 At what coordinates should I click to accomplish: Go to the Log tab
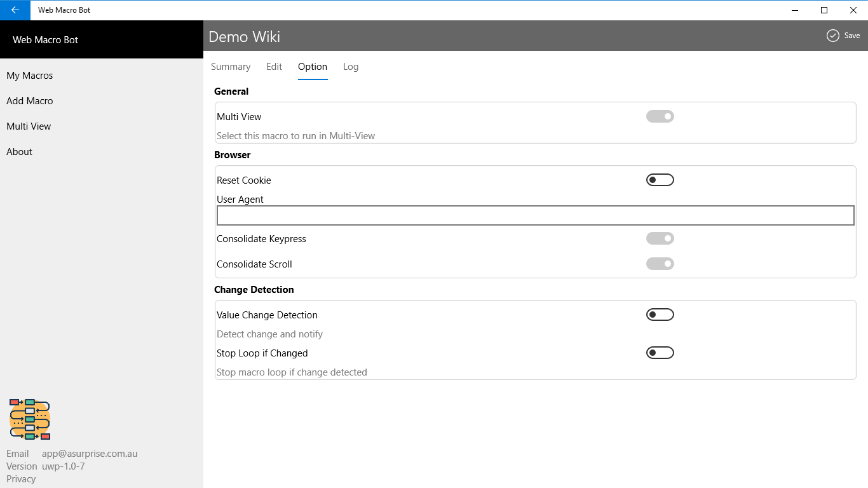[351, 67]
